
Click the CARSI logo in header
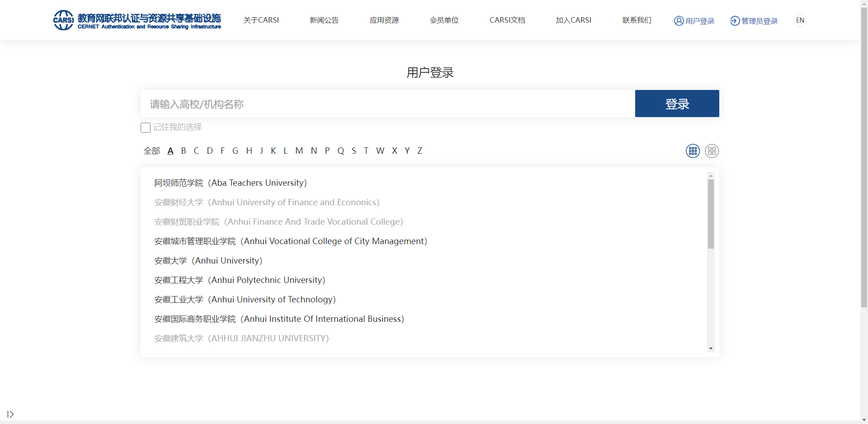(137, 20)
